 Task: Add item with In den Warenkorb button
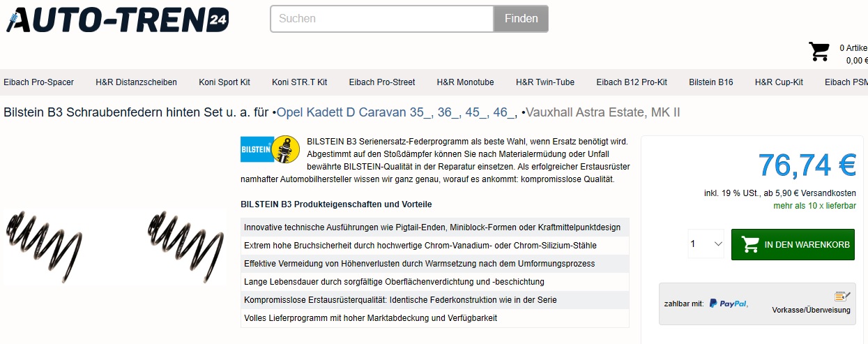pyautogui.click(x=793, y=244)
